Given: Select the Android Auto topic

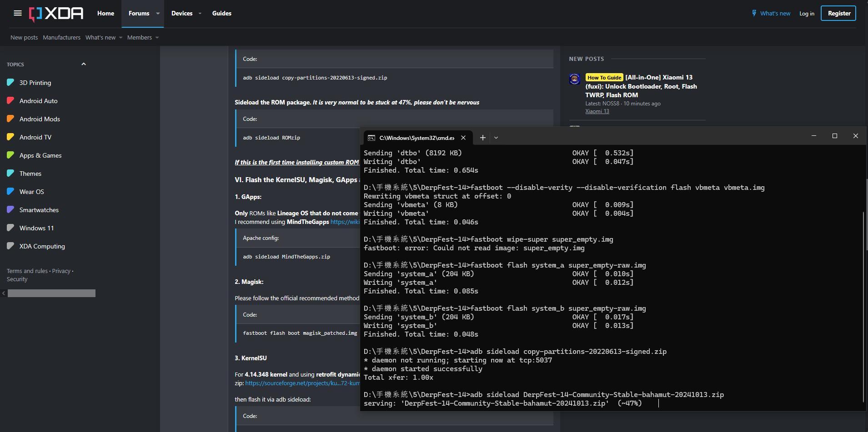Looking at the screenshot, I should (39, 101).
